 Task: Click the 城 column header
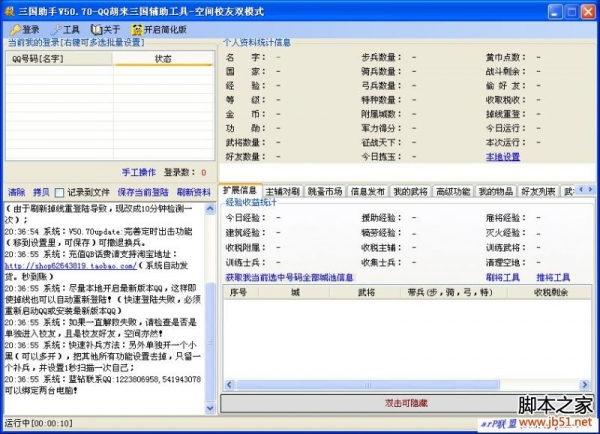click(x=294, y=292)
